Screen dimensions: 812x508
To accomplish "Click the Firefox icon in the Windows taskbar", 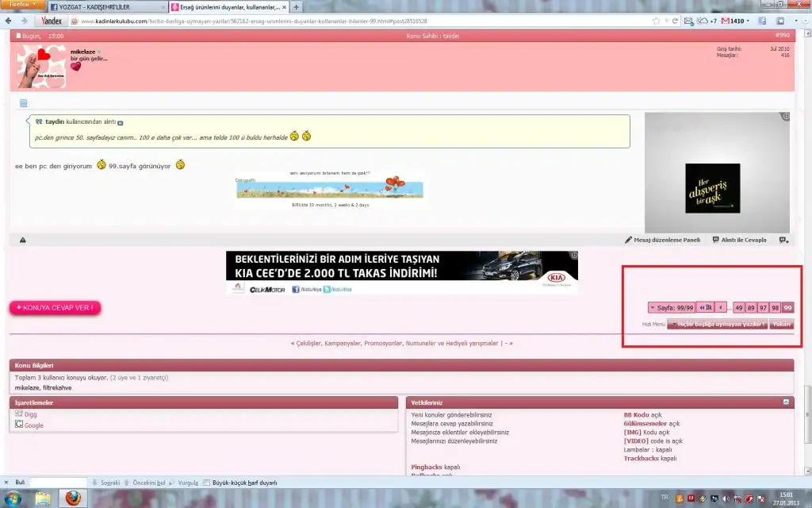I will [x=73, y=498].
